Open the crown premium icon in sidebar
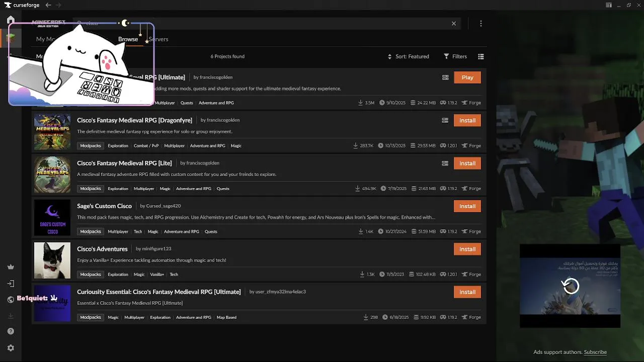The image size is (644, 362). pyautogui.click(x=11, y=267)
